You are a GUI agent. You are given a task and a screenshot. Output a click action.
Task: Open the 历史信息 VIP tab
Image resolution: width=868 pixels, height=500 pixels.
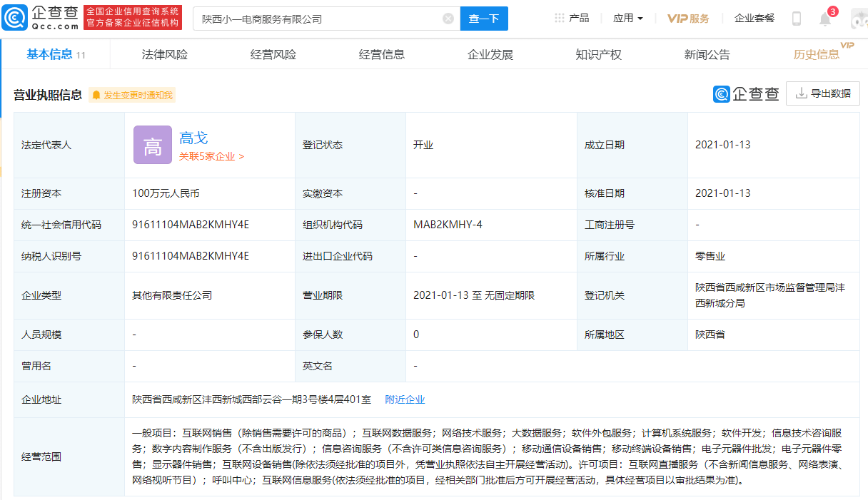pos(817,55)
